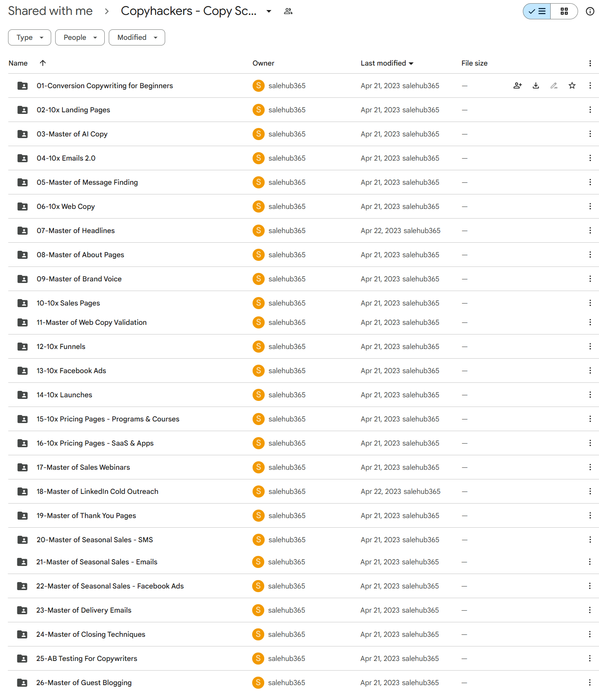Select folder 03-Master of AI Copy

(303, 134)
